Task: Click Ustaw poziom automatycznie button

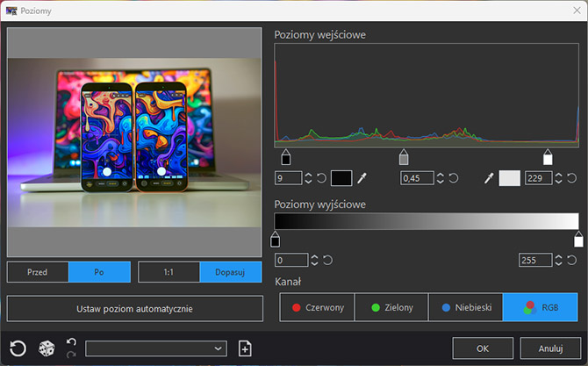Action: click(x=135, y=308)
